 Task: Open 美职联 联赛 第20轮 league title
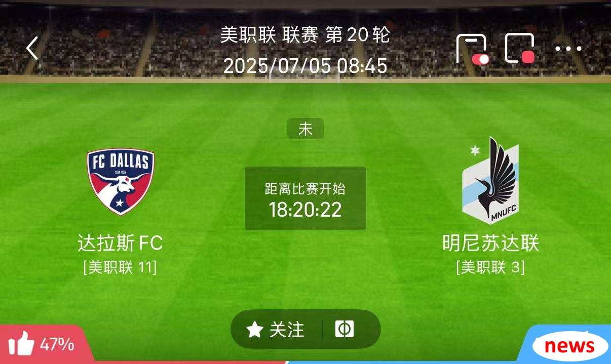[x=305, y=35]
